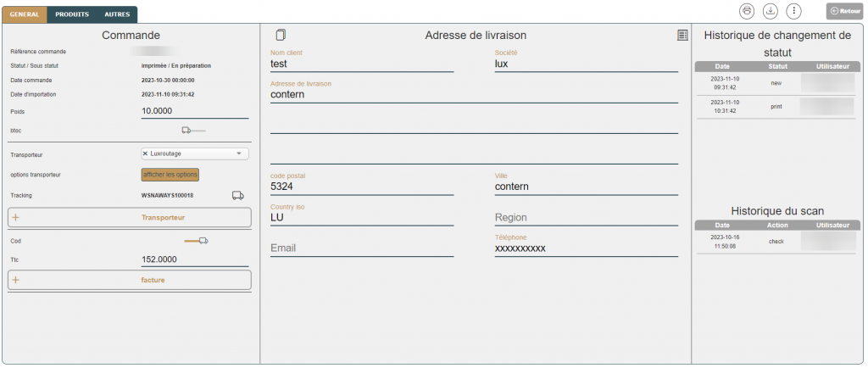Open the three-dot more options menu
868x368 pixels.
(x=794, y=10)
